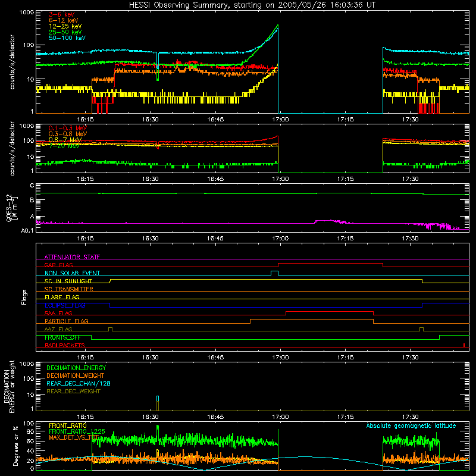Screen dimensions: 476x476
Task: Click the Absolute geomagnetic latitude label
Action: (411, 425)
